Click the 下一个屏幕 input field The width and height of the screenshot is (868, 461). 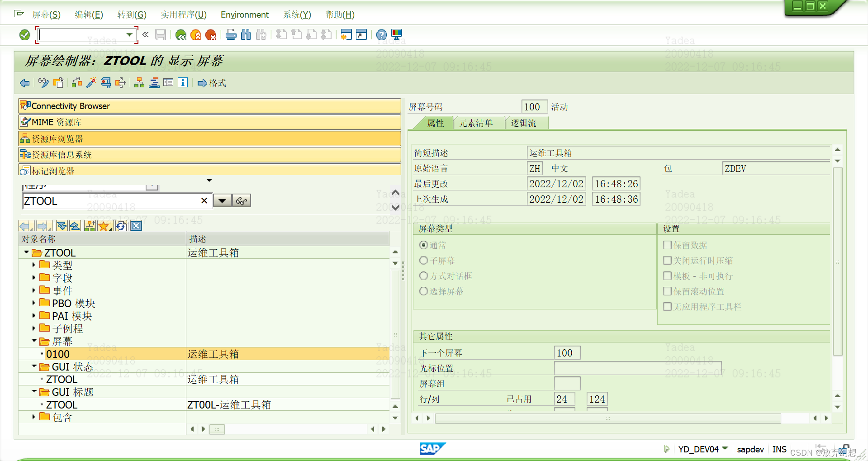pyautogui.click(x=567, y=353)
